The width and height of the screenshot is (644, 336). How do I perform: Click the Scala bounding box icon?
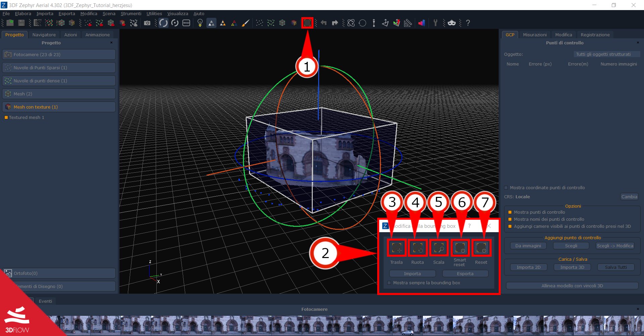(438, 248)
